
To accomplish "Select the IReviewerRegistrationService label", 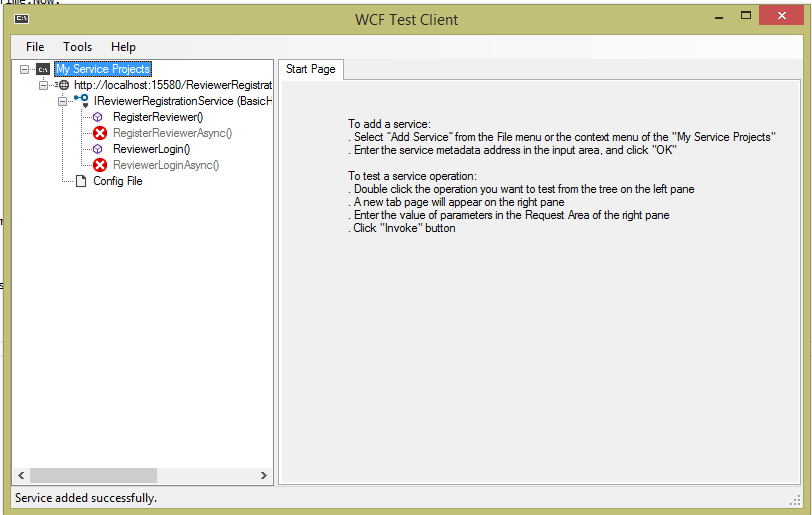I will click(182, 101).
